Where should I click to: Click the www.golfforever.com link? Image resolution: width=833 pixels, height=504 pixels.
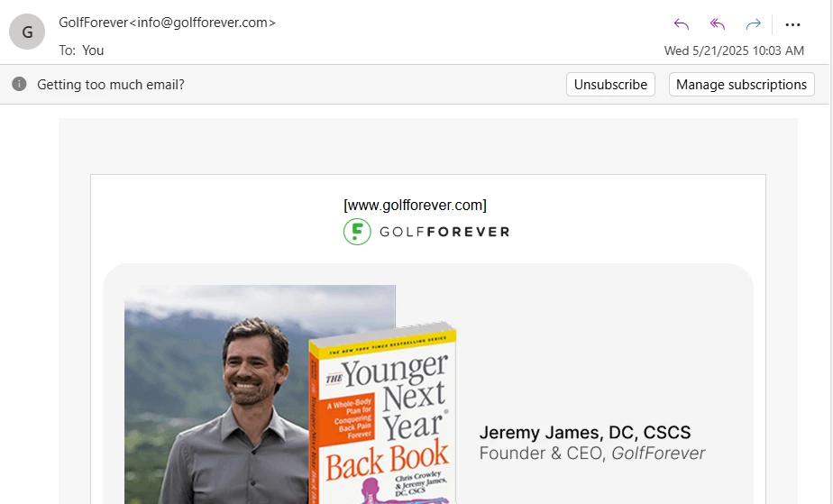click(415, 205)
